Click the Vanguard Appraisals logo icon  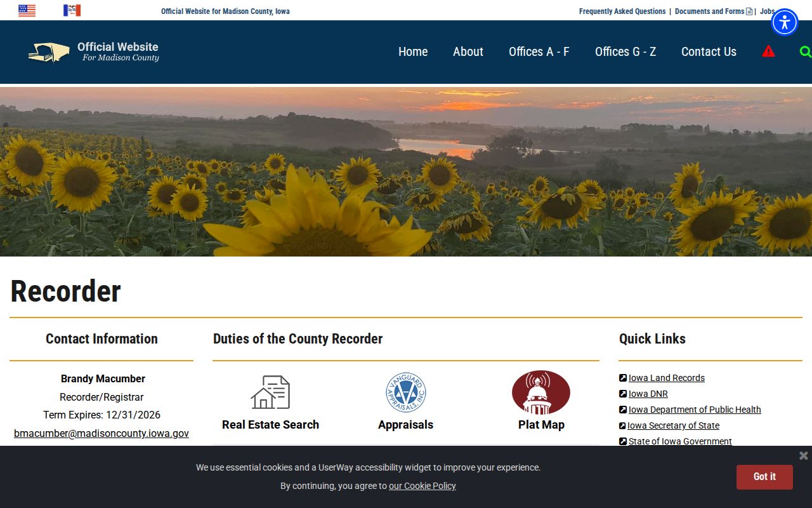click(406, 392)
